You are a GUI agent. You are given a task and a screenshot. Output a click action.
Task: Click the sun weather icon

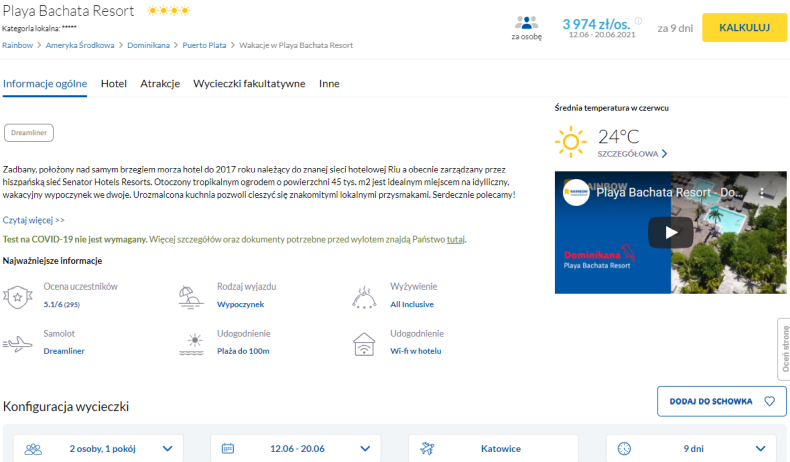pos(571,142)
